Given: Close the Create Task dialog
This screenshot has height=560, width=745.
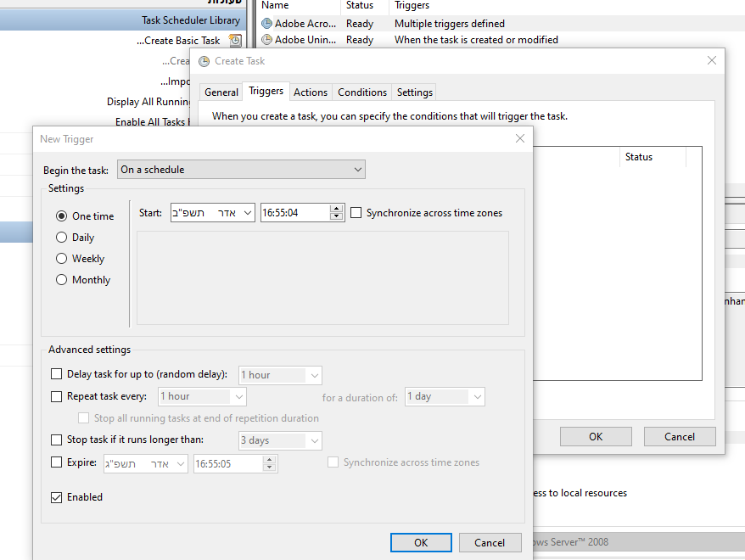Looking at the screenshot, I should pyautogui.click(x=712, y=60).
